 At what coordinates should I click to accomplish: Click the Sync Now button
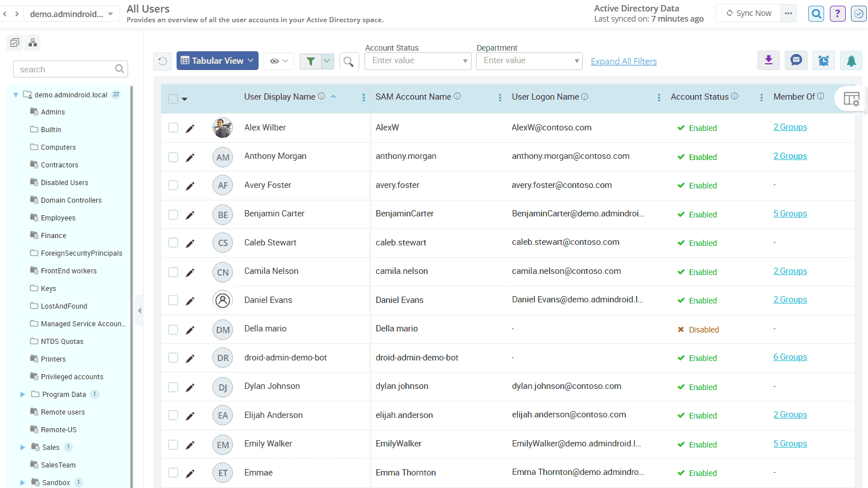point(748,13)
